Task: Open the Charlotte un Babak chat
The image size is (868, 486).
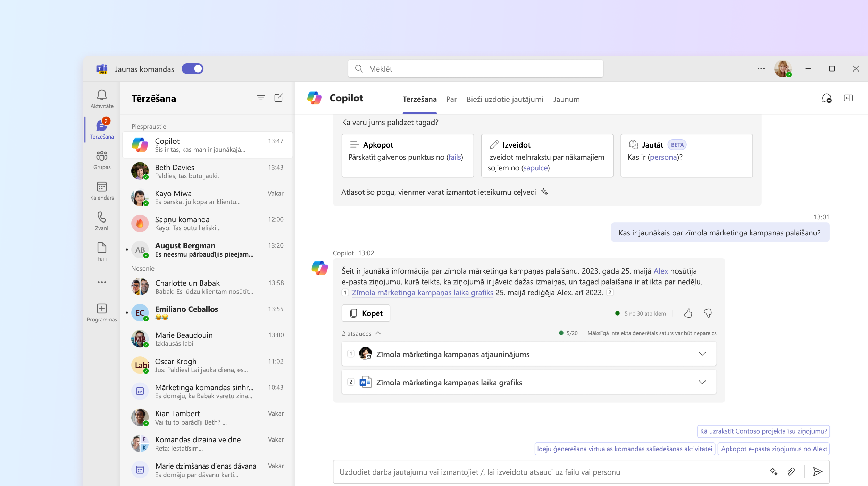Action: (208, 287)
